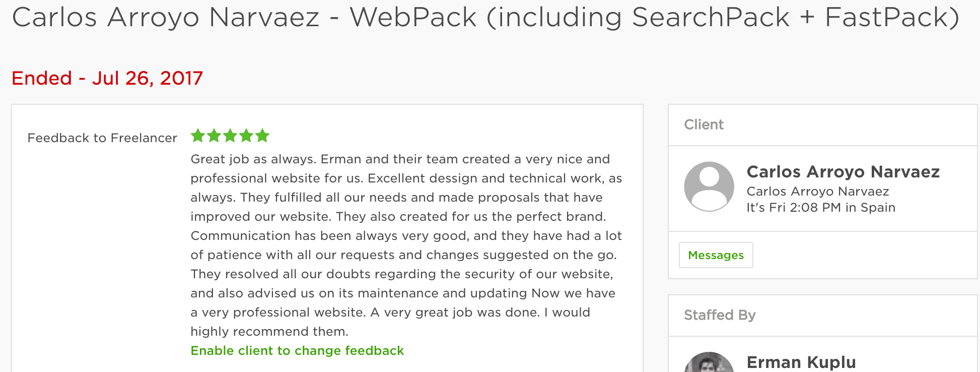Click the smaller Carlos Arroyo Narvaez subtitle
980x372 pixels.
pyautogui.click(x=818, y=192)
